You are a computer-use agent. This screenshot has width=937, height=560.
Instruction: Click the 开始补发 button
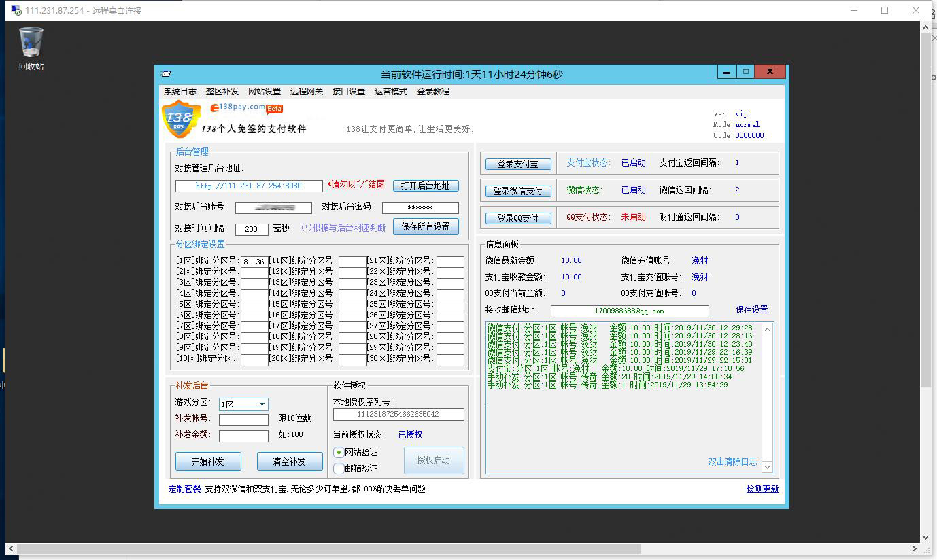tap(208, 461)
